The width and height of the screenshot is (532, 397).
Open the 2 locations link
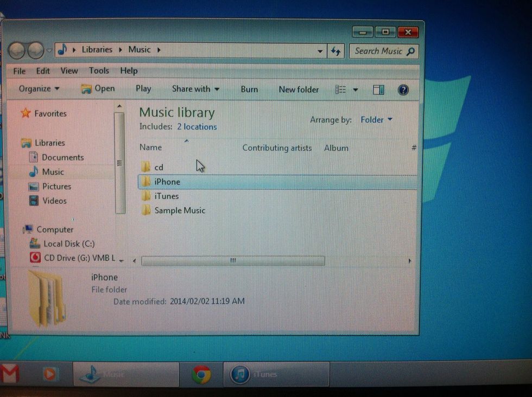[197, 126]
